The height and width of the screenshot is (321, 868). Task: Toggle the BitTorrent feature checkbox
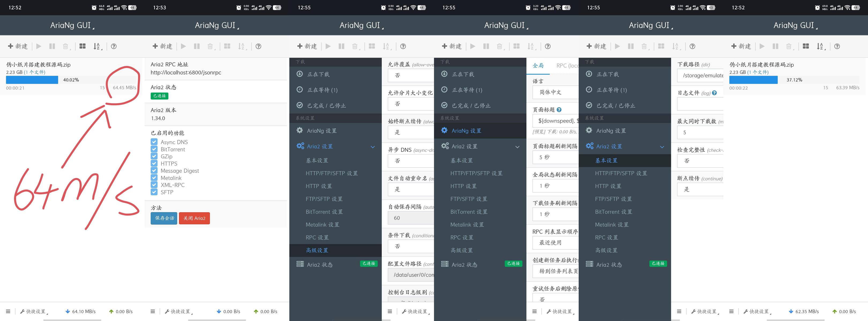(x=154, y=149)
